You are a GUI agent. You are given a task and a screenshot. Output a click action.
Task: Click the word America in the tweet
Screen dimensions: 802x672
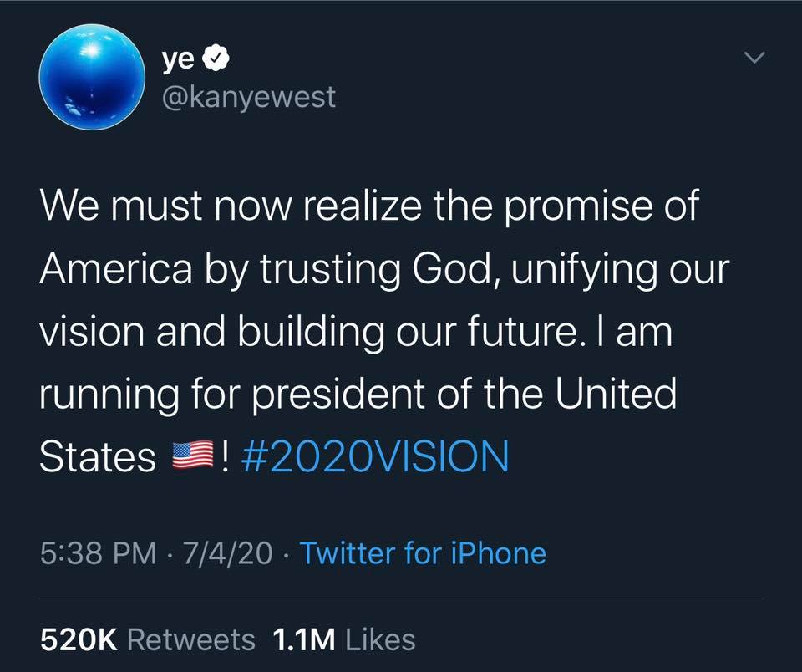(x=117, y=268)
